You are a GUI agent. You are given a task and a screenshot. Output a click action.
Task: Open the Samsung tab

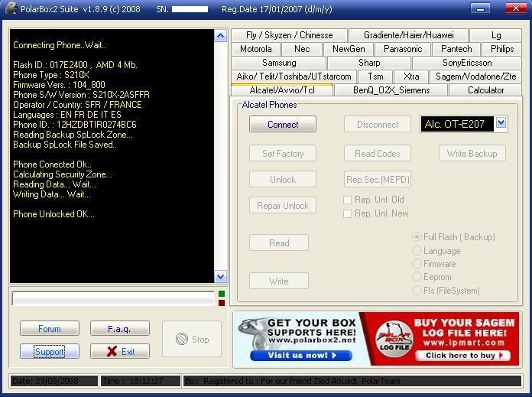[279, 63]
